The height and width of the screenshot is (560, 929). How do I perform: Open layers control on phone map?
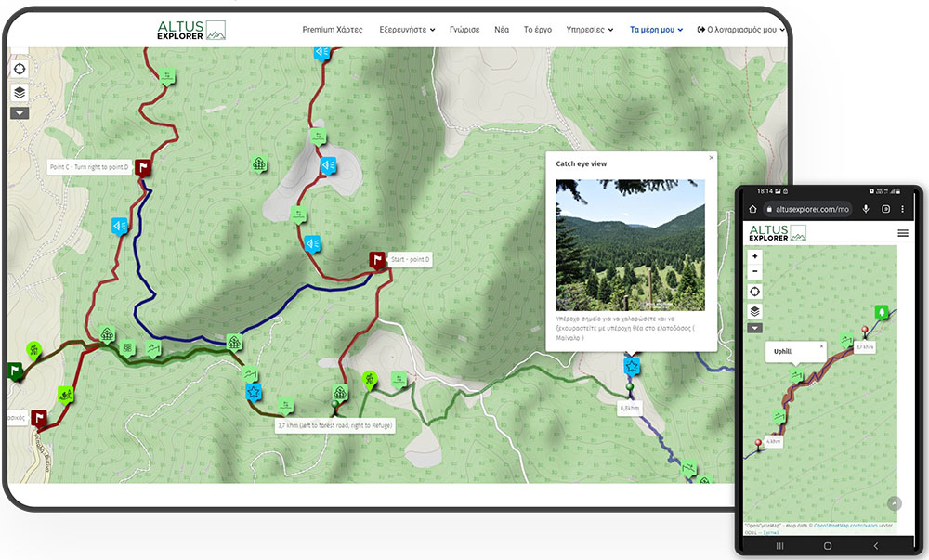click(x=754, y=311)
